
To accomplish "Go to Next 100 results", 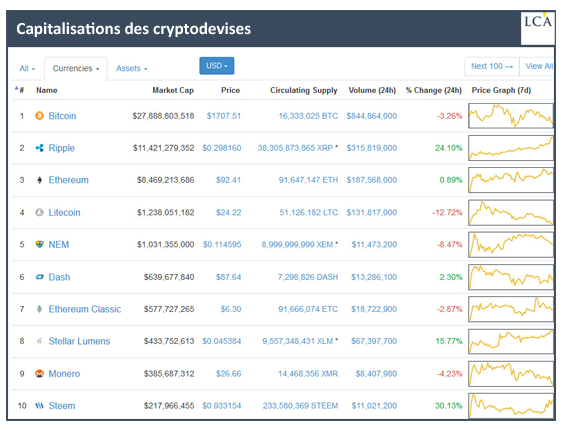I will pyautogui.click(x=492, y=66).
